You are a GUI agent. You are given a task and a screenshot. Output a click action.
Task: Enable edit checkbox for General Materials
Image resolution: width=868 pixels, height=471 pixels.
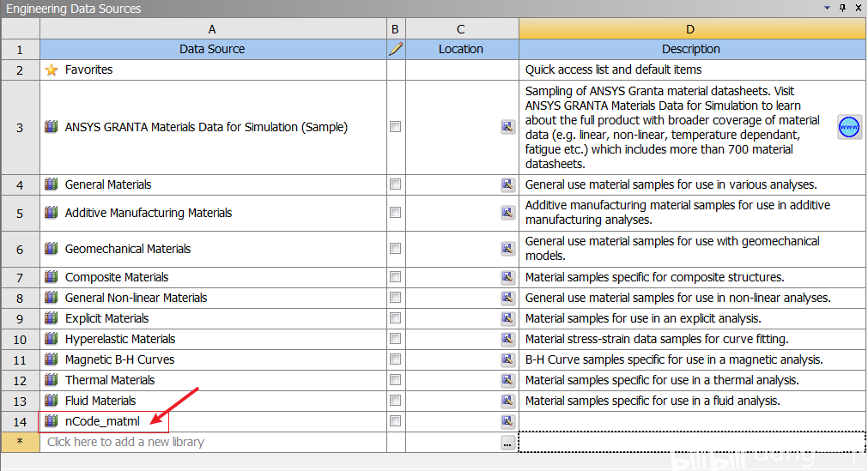click(395, 184)
